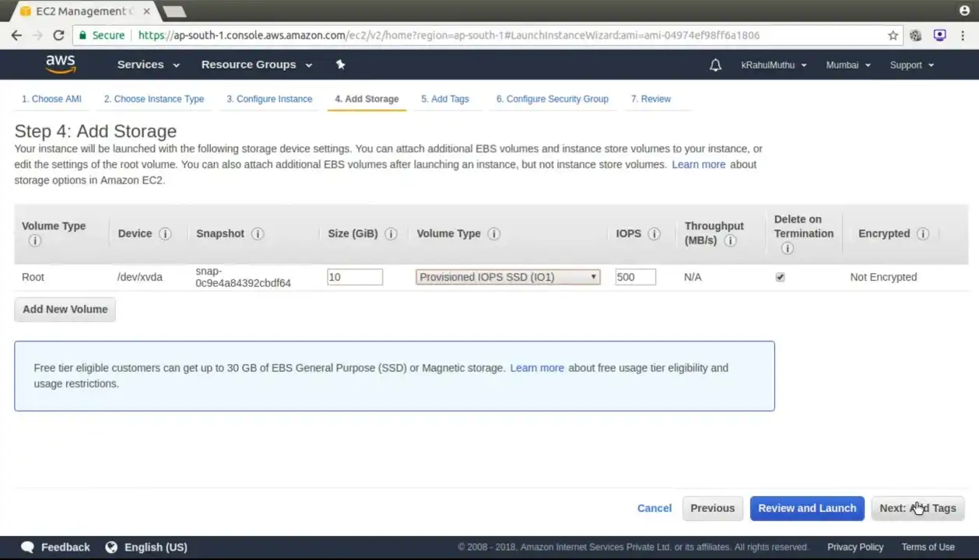
Task: Go to step 2. Choose Instance Type
Action: [x=154, y=99]
